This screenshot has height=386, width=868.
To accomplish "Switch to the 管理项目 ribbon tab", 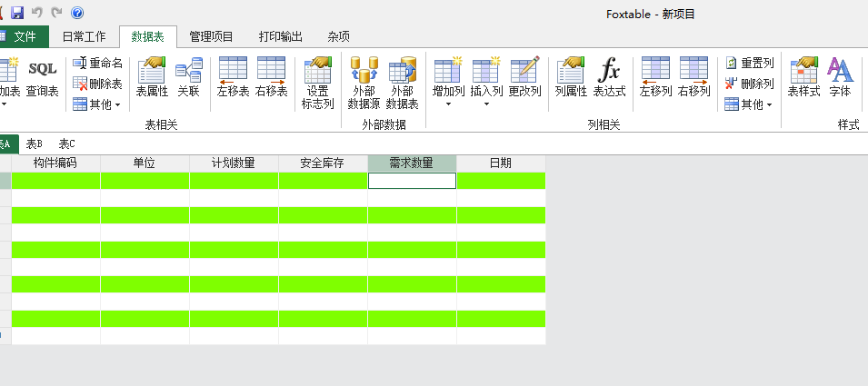I will coord(211,37).
